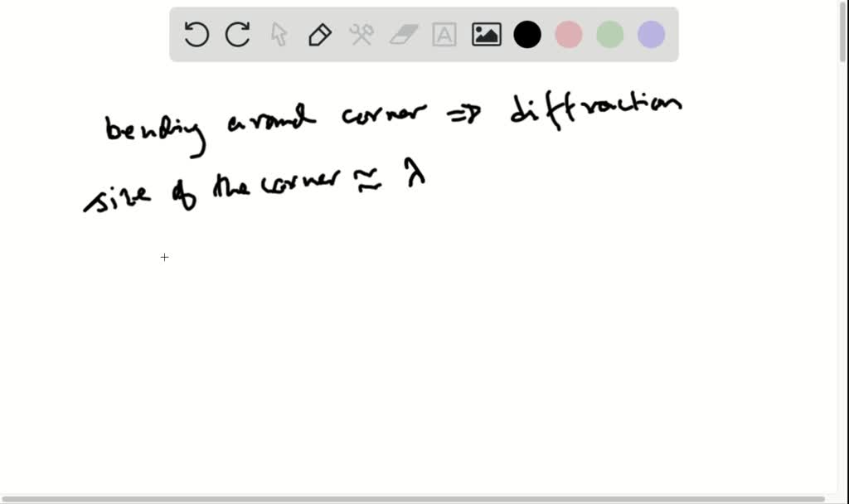Click the Redo arrow icon

(238, 35)
